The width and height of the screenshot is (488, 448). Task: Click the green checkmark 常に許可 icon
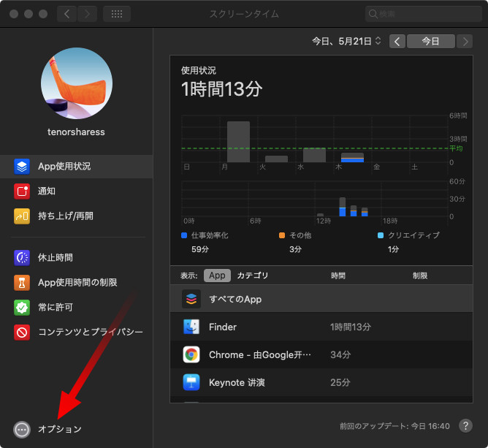[22, 308]
